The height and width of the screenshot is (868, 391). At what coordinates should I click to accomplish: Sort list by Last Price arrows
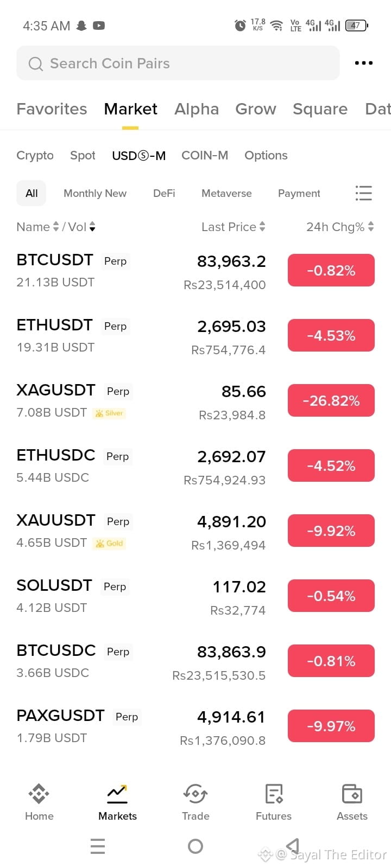(262, 227)
